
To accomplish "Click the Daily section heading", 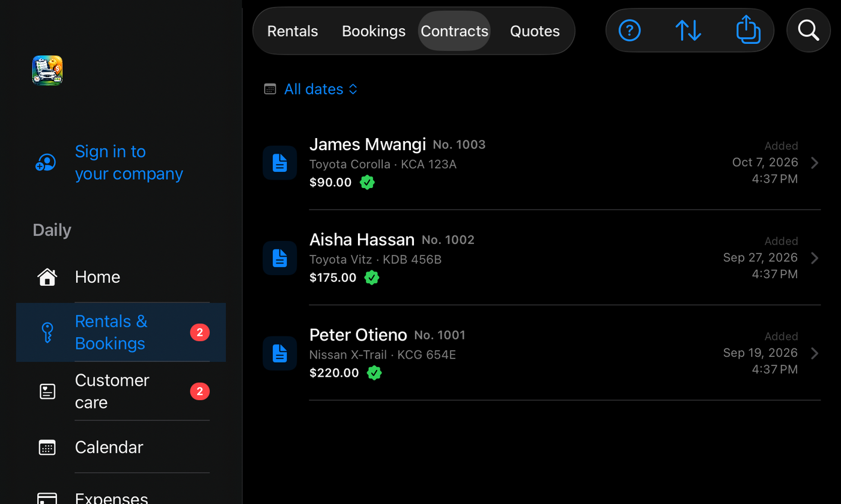I will [x=52, y=230].
